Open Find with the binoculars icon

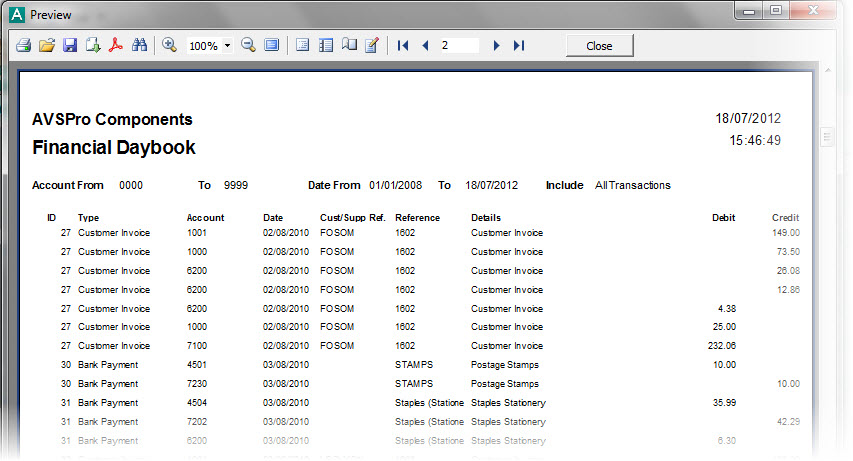[140, 46]
